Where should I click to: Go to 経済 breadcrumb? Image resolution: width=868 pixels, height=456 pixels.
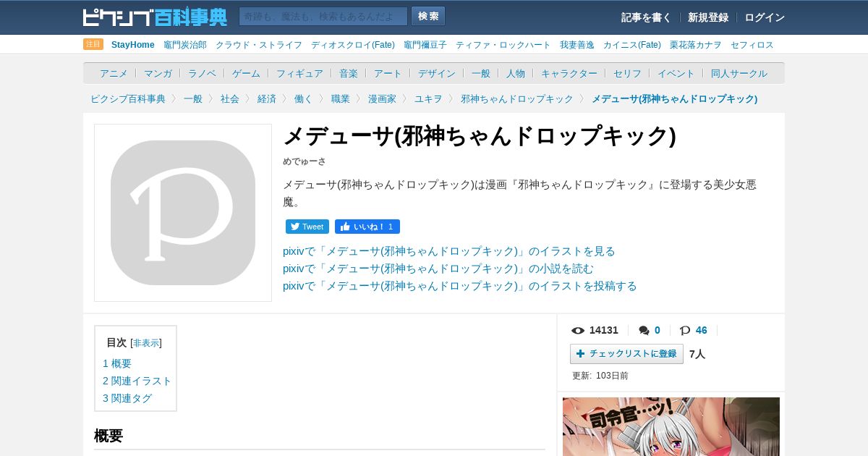(267, 98)
